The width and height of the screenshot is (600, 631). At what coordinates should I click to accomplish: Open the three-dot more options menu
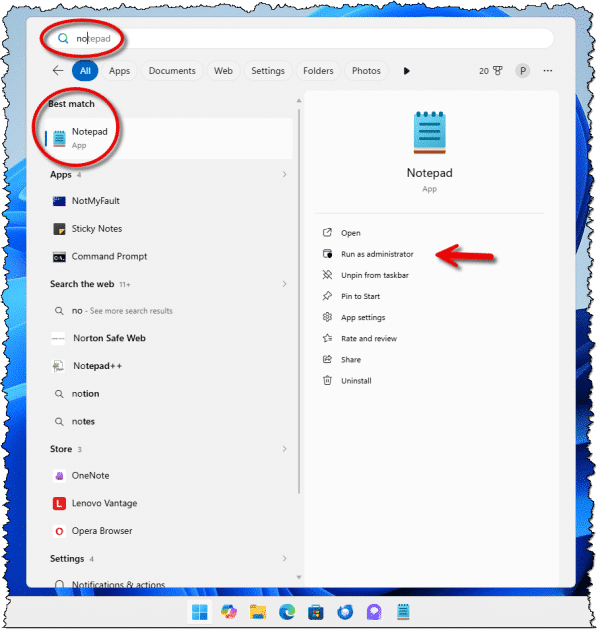point(548,71)
